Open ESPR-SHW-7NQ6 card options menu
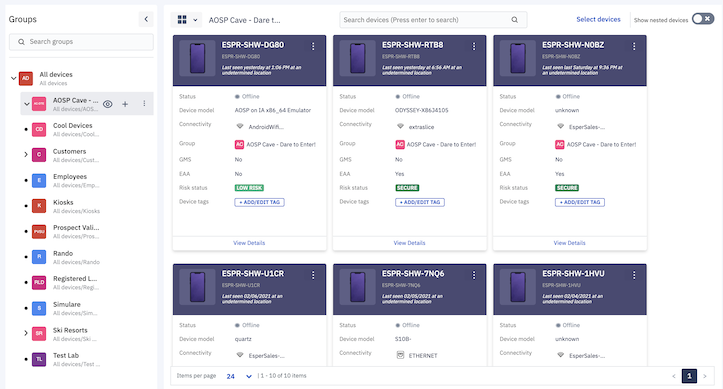723x389 pixels. click(474, 275)
